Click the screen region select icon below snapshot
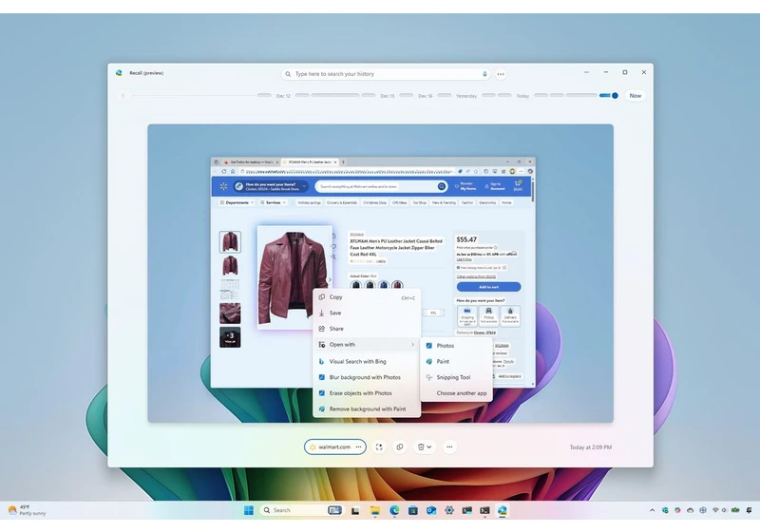This screenshot has height=532, width=760. coord(379,446)
